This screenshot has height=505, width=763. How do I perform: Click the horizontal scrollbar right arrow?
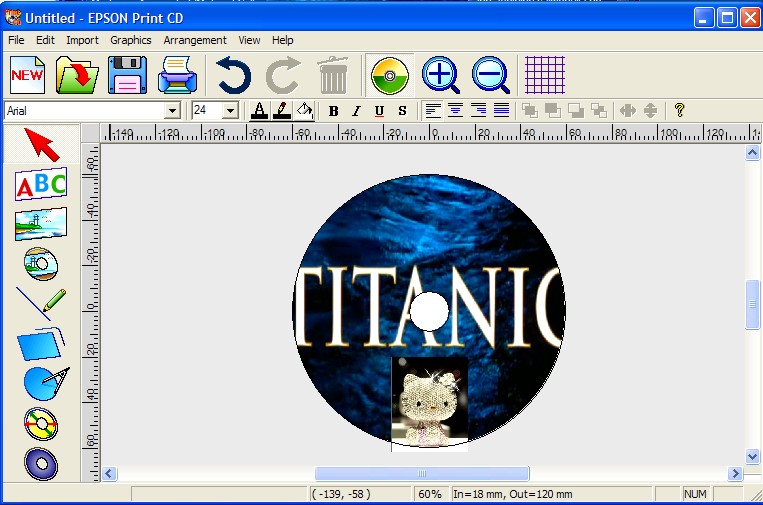(735, 473)
